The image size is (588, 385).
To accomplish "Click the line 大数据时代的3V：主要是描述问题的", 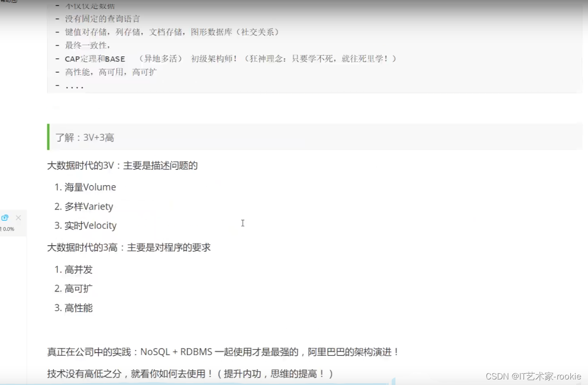I will tap(122, 165).
